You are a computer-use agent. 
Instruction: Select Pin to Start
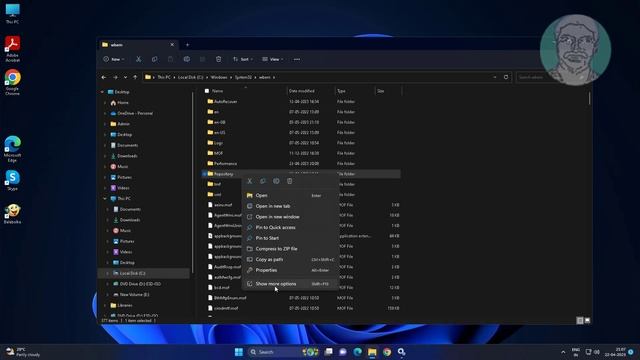pos(291,238)
